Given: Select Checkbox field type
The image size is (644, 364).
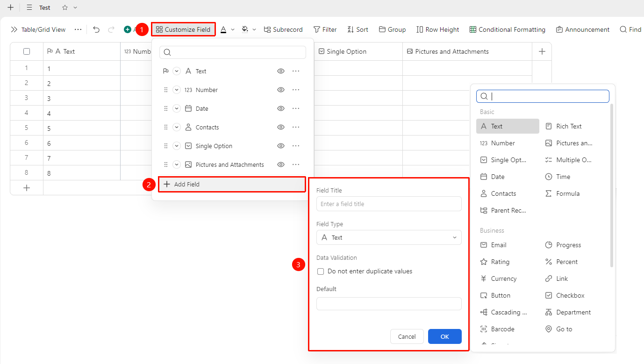Looking at the screenshot, I should pyautogui.click(x=565, y=295).
